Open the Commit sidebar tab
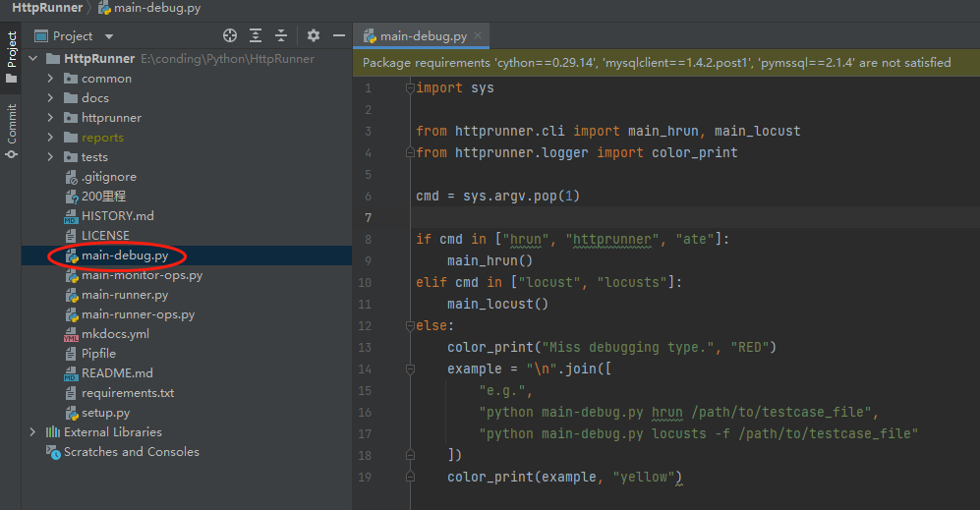 pyautogui.click(x=11, y=132)
